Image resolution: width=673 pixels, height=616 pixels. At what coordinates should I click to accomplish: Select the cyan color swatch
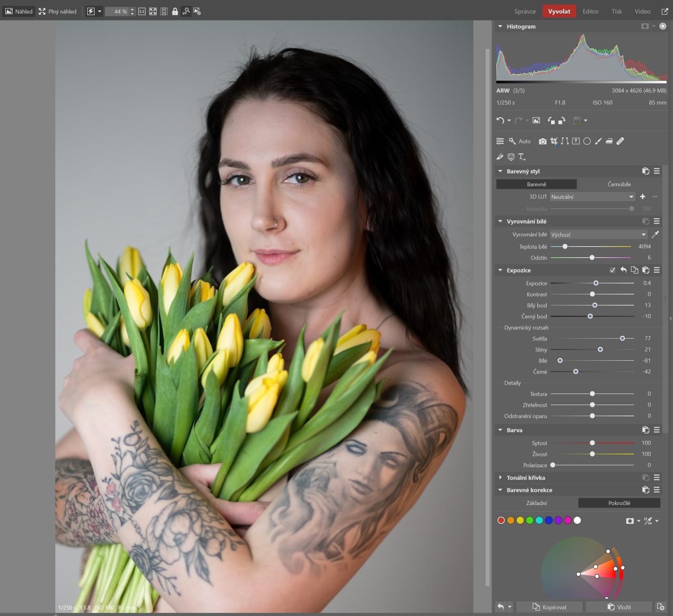539,521
